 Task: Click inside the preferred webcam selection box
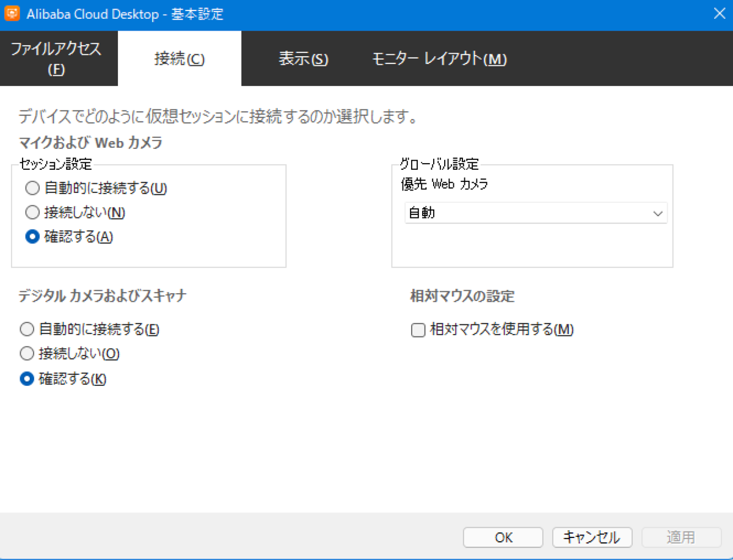519,214
